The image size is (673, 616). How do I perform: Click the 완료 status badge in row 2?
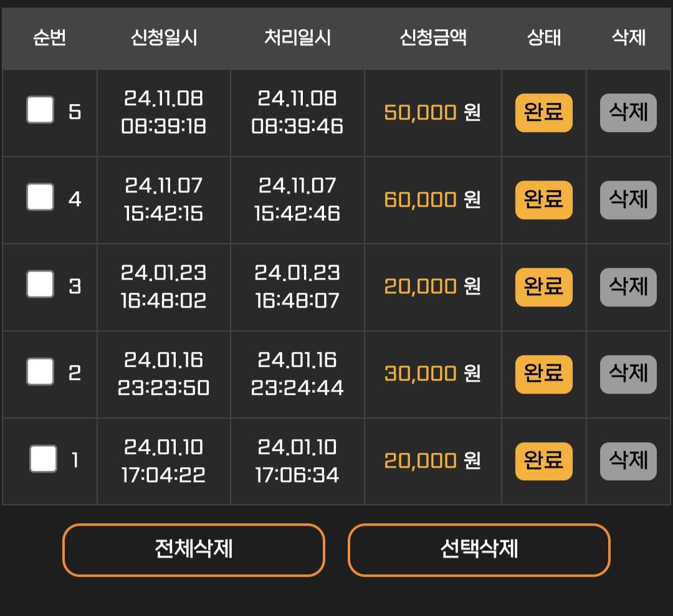click(x=543, y=374)
